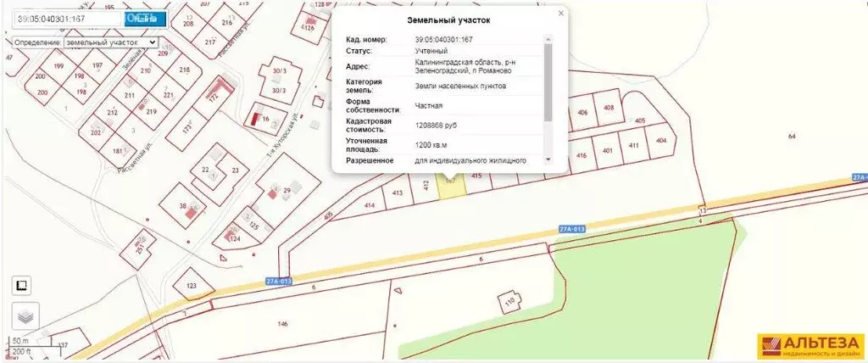
Task: Select parcel 125 on the map
Action: 254,226
